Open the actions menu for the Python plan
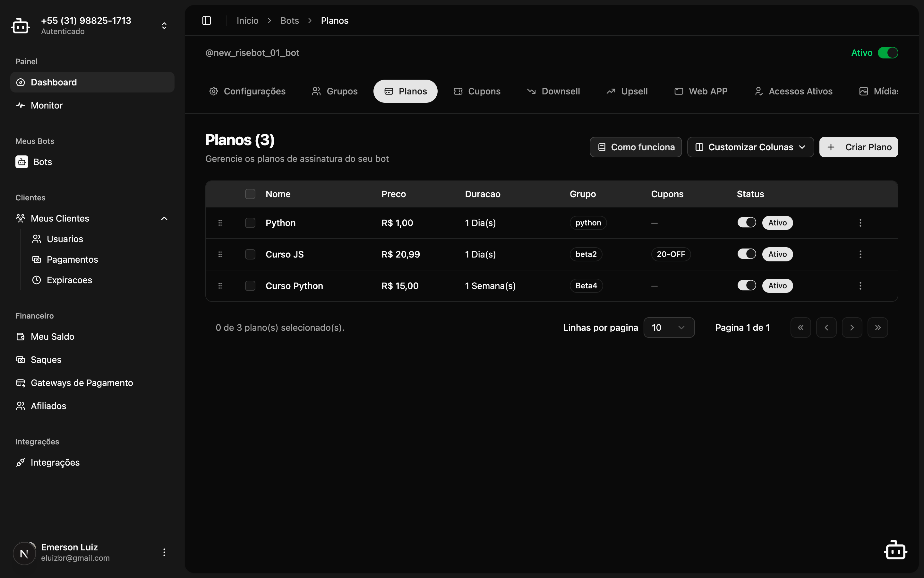Screen dimensions: 924x578 coord(860,223)
